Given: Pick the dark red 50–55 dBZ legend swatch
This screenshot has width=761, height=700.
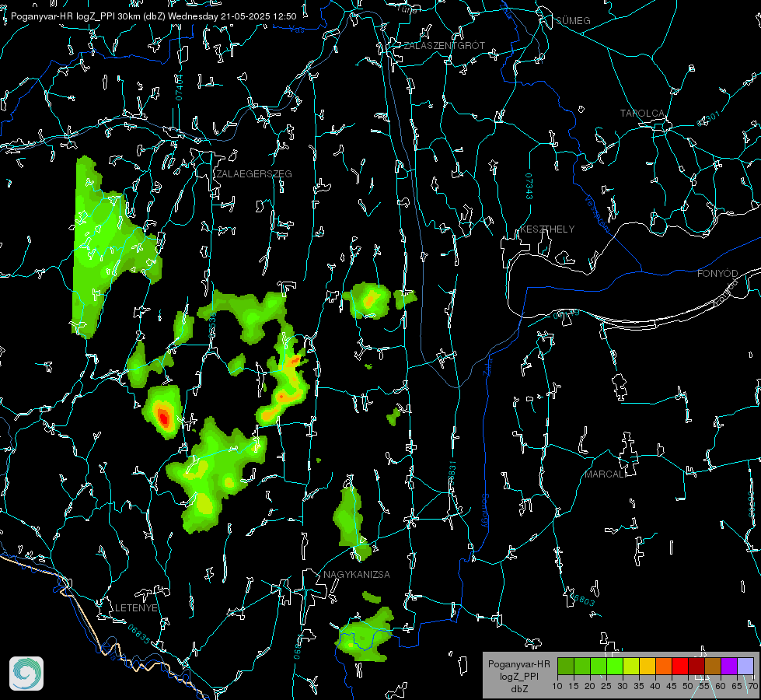Looking at the screenshot, I should [696, 666].
